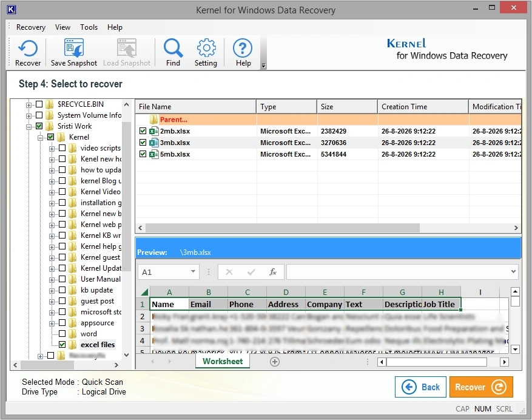The image size is (532, 420).
Task: Sort by the Creation Time column header
Action: coord(423,107)
